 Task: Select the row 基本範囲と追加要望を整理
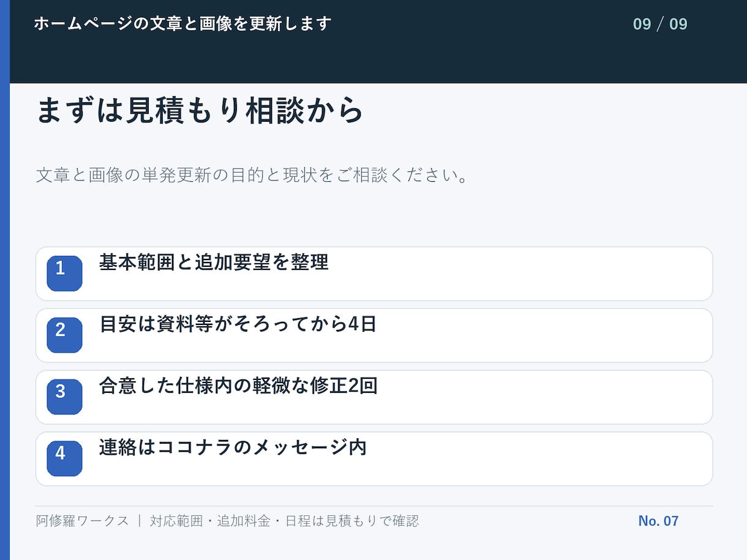coord(374,274)
